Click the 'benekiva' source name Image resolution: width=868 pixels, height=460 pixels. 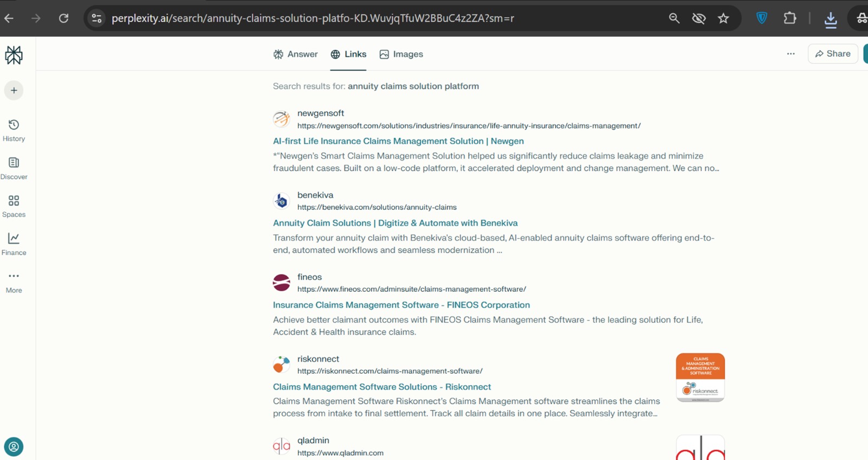[x=315, y=195]
